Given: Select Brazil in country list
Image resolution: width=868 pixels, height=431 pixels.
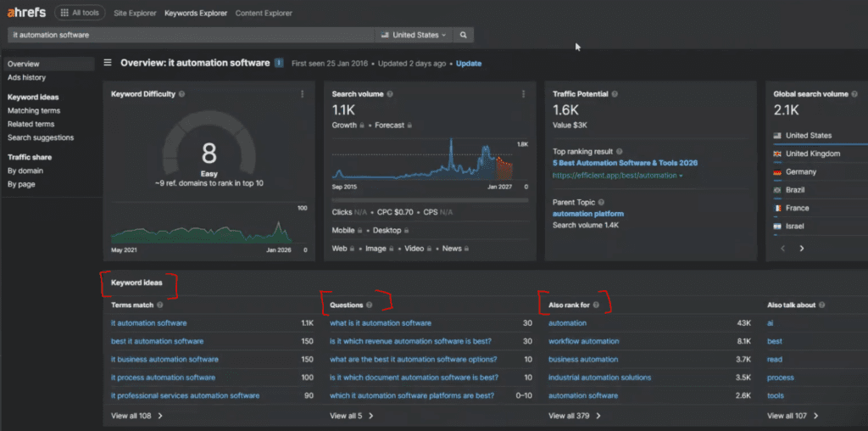Looking at the screenshot, I should click(795, 190).
